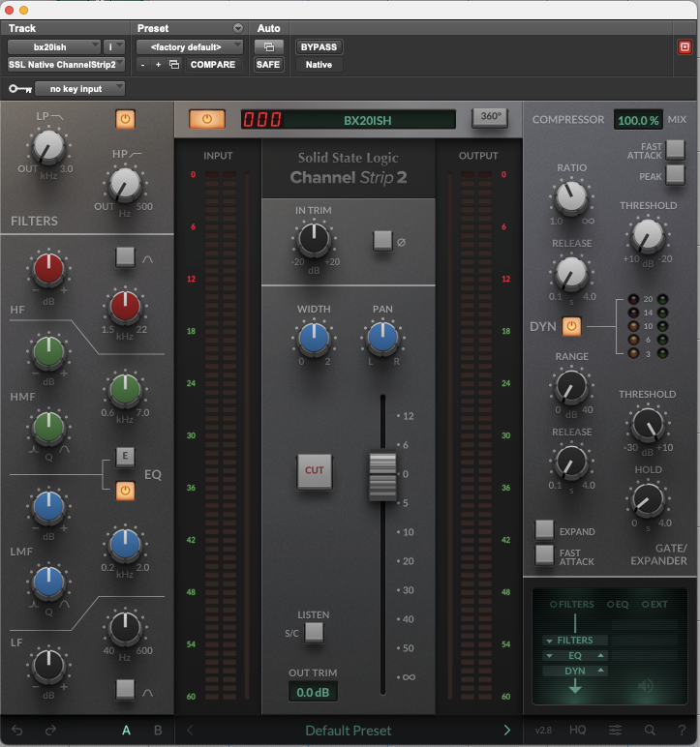Toggle the Filters section power button

click(x=125, y=119)
